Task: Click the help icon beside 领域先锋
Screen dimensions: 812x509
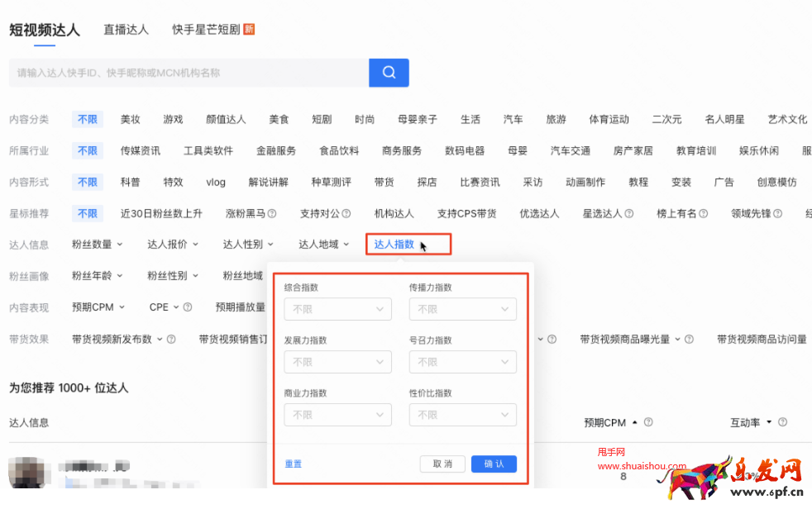Action: pos(776,213)
